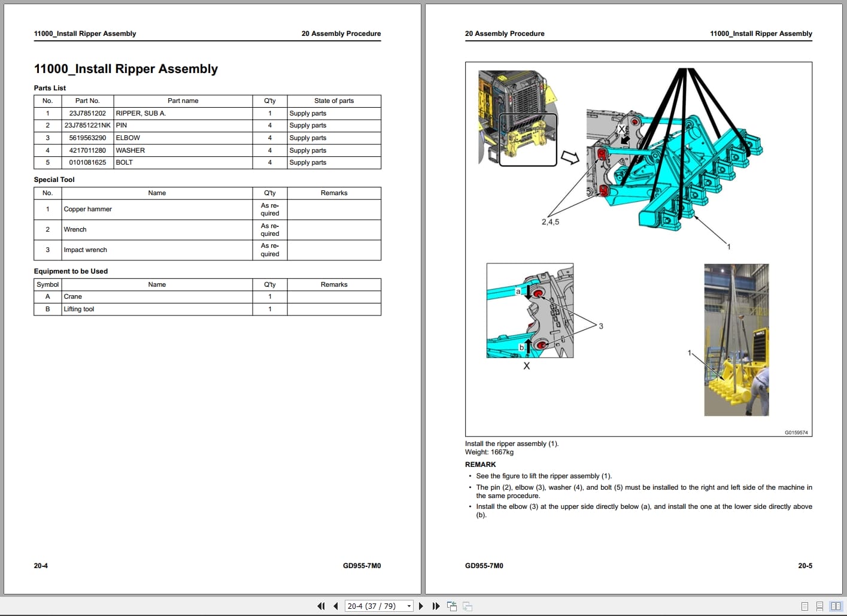847x616 pixels.
Task: Click the "Symbol" column header
Action: click(x=48, y=284)
